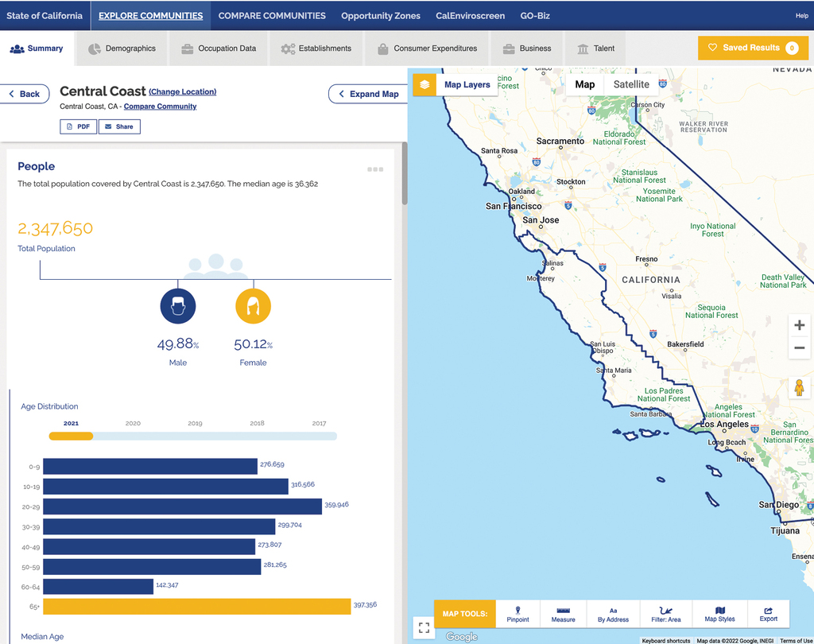
Task: Share the Central Coast report
Action: point(119,126)
